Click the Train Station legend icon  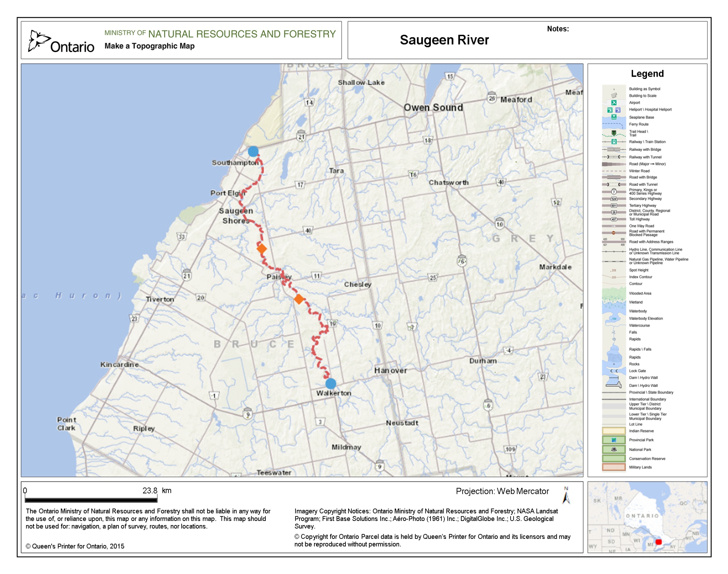[x=614, y=142]
